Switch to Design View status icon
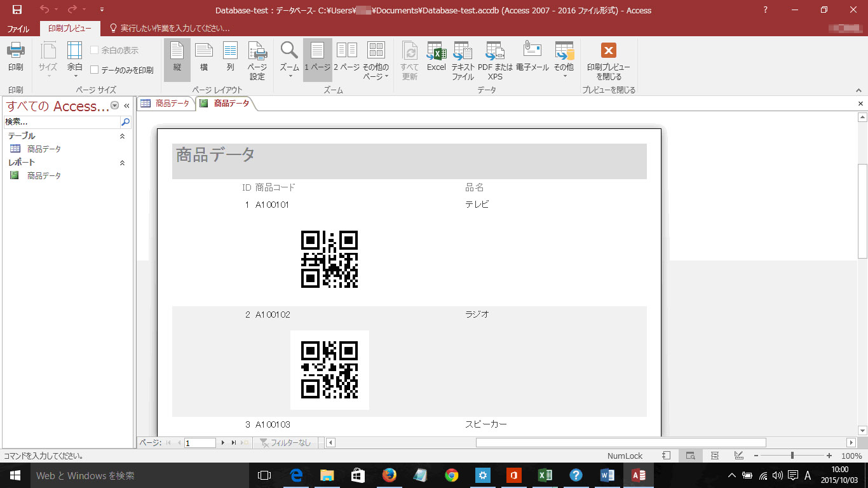This screenshot has height=488, width=868. pos(739,456)
